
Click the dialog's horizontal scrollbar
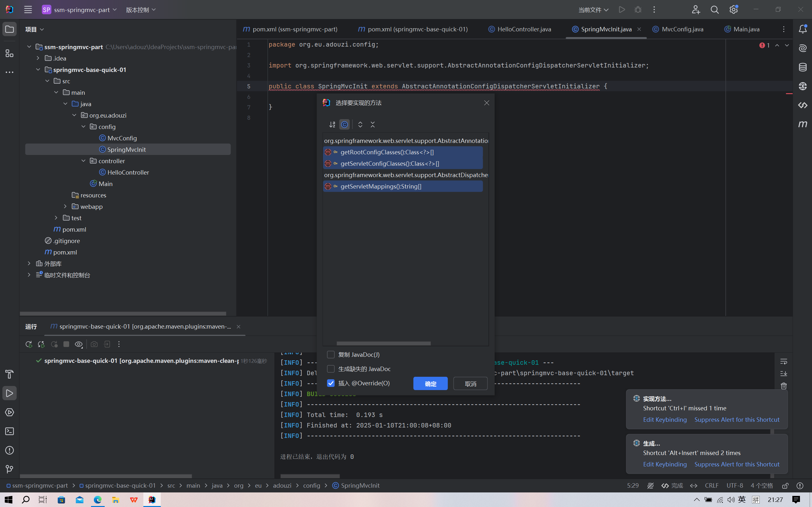click(x=383, y=343)
